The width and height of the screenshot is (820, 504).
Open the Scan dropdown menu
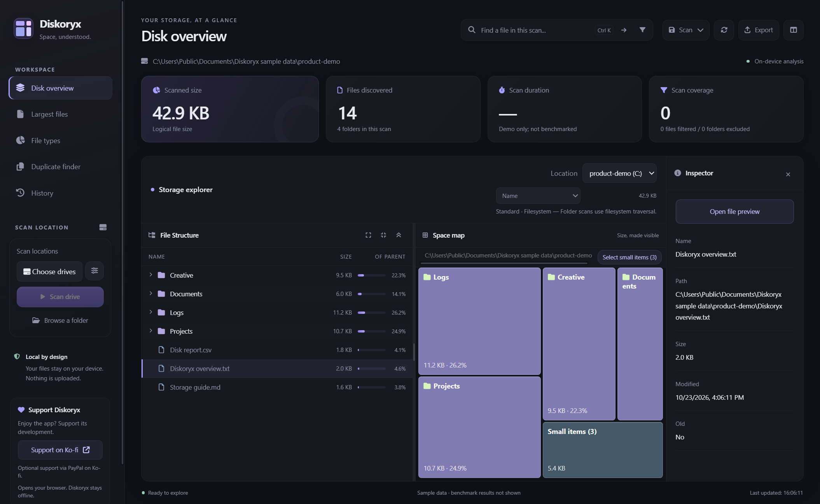point(686,30)
